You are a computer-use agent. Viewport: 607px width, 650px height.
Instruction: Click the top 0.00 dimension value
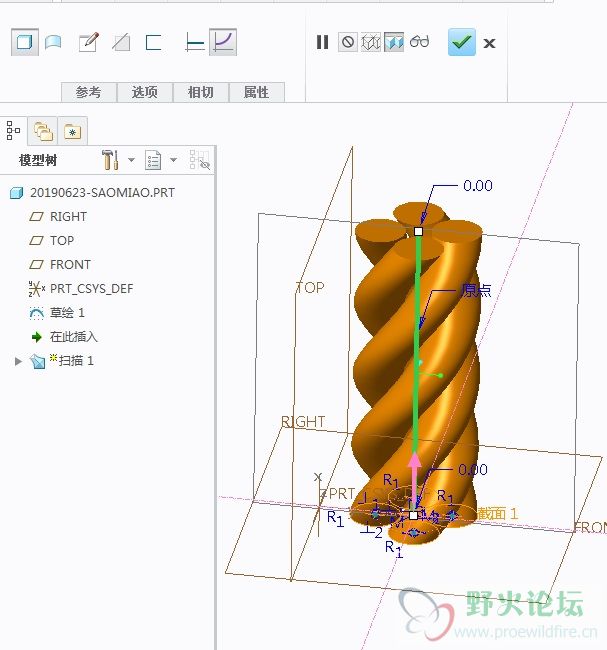pyautogui.click(x=478, y=186)
